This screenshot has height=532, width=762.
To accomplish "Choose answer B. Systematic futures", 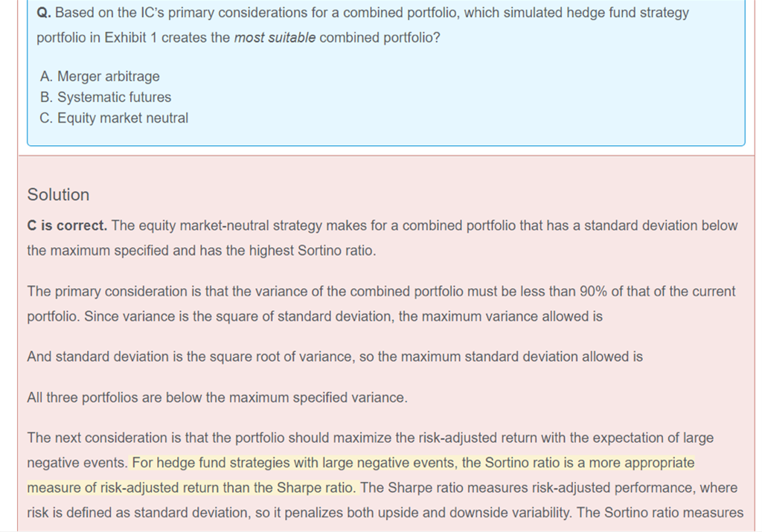I will [106, 97].
